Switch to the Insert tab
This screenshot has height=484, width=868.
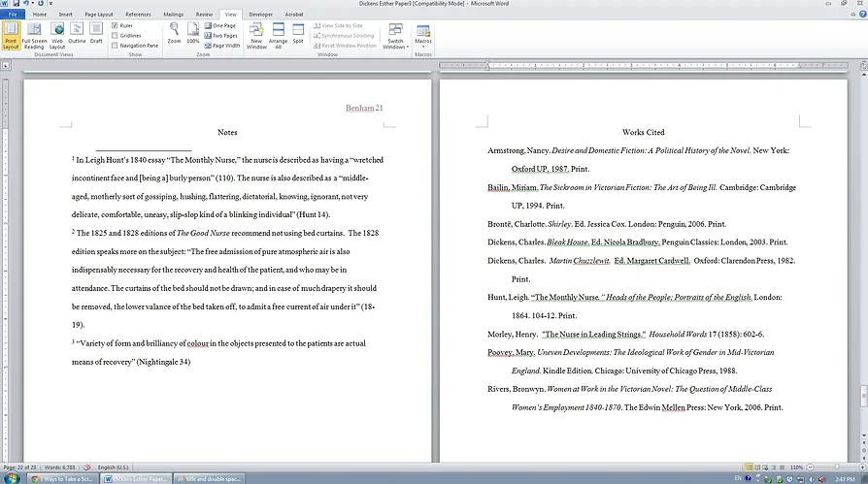[65, 15]
